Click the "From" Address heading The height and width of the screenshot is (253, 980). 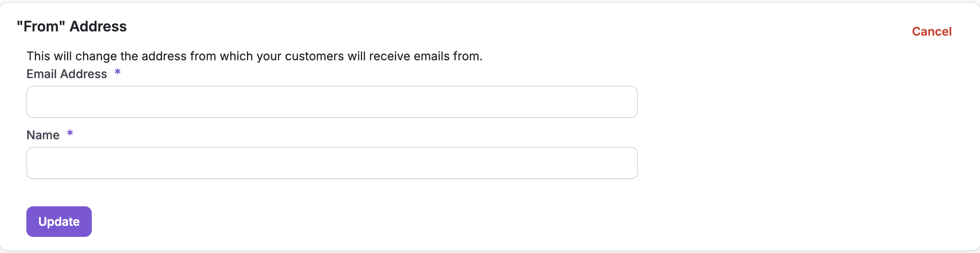pos(71,26)
